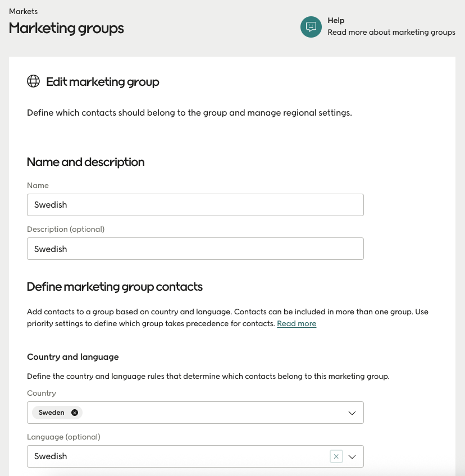Expand the Language dropdown
The height and width of the screenshot is (476, 465).
[x=353, y=456]
